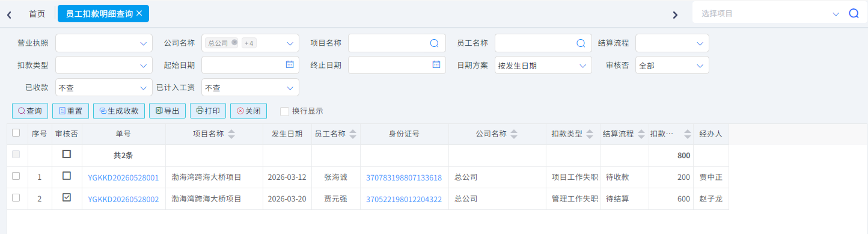This screenshot has height=234, width=868.
Task: Open the 选择项目 dropdown at top right
Action: pyautogui.click(x=836, y=13)
